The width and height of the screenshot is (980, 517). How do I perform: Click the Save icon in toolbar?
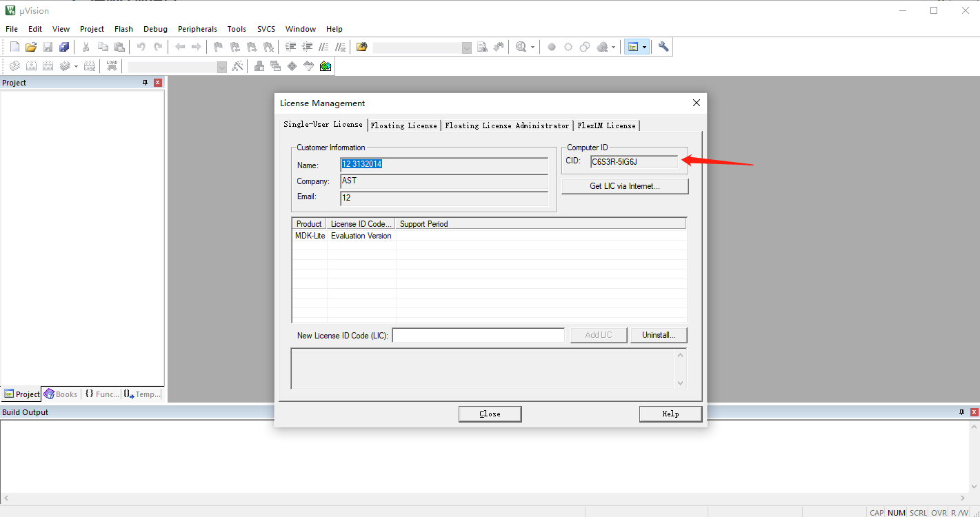point(48,47)
